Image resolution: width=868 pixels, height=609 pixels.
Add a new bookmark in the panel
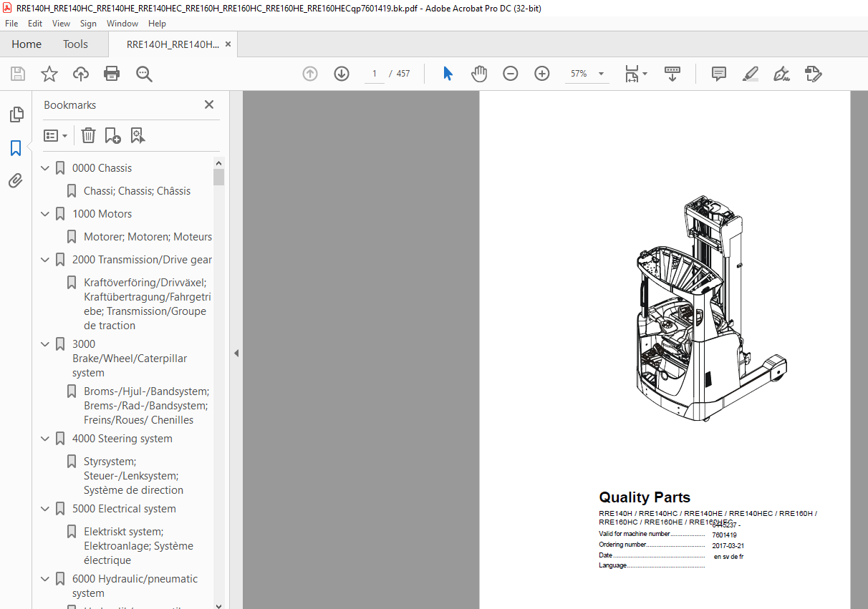click(x=112, y=135)
